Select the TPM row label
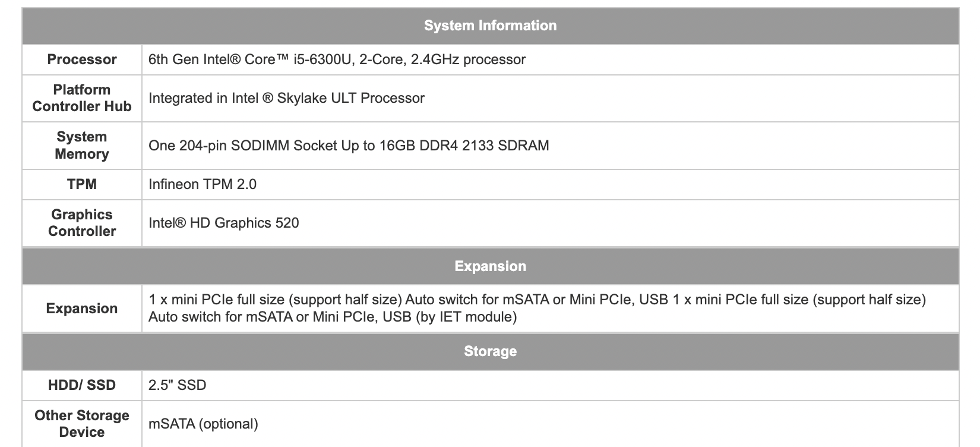980x447 pixels. [82, 184]
